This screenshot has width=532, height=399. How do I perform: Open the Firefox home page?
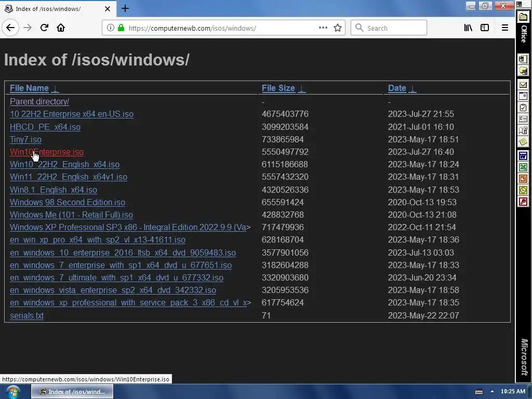61,28
